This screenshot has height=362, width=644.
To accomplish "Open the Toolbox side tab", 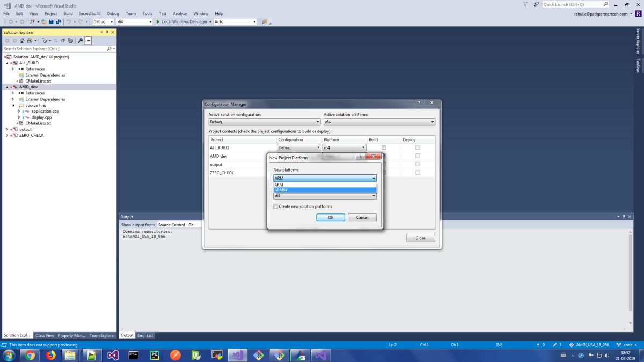I will point(638,65).
